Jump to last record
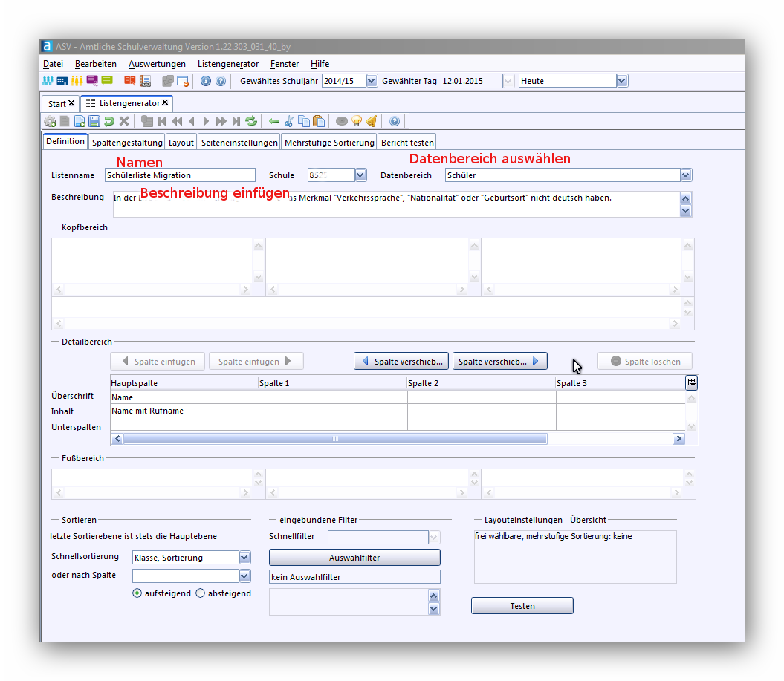This screenshot has height=681, width=784. tap(236, 121)
